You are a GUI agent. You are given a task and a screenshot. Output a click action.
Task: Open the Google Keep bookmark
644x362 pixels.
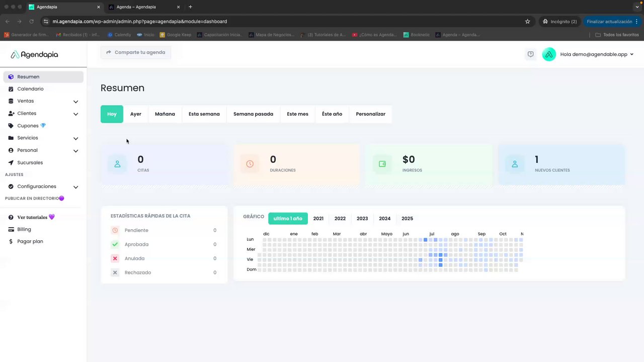pyautogui.click(x=175, y=35)
